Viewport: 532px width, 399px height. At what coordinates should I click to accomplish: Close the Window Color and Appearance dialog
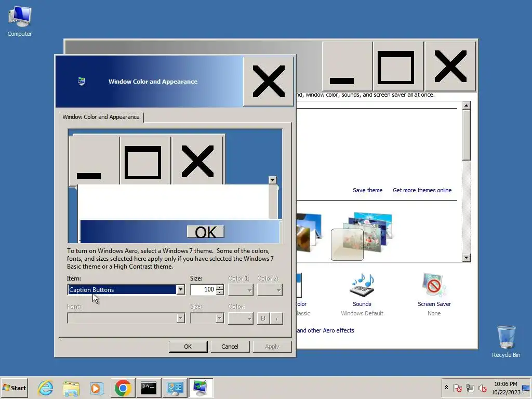269,82
